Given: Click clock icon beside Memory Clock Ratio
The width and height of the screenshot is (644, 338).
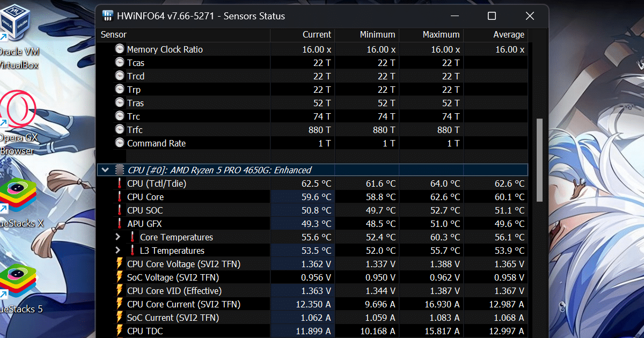Looking at the screenshot, I should [120, 49].
